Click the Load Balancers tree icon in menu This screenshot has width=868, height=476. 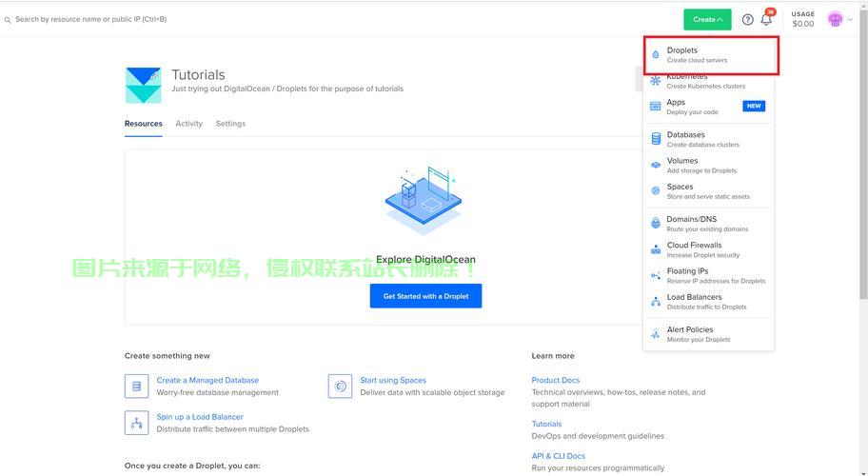point(656,302)
